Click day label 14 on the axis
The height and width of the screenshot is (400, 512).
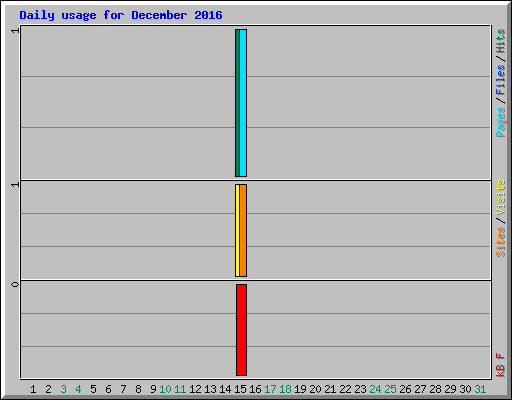click(225, 389)
